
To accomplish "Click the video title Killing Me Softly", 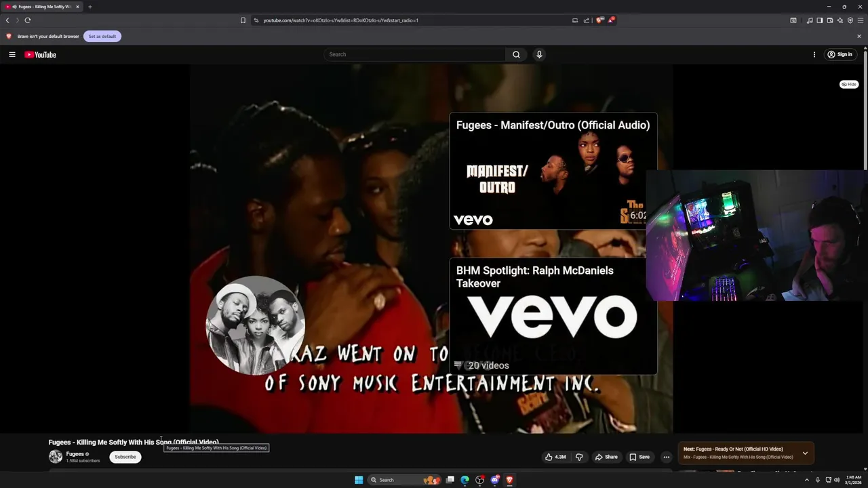I will coord(134,442).
